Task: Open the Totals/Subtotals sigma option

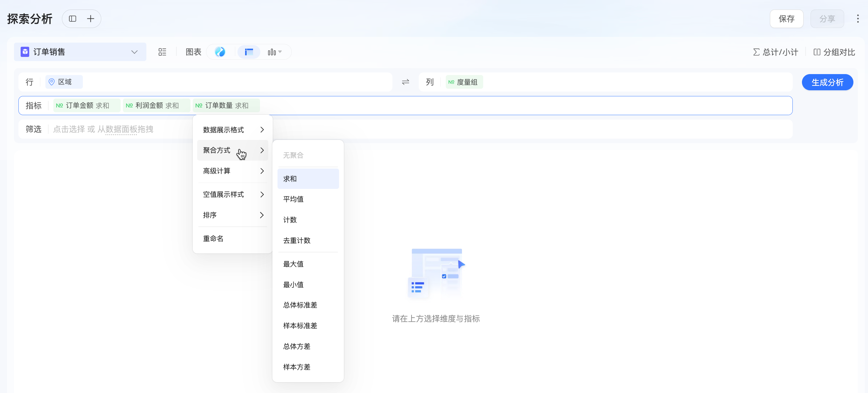Action: 775,52
